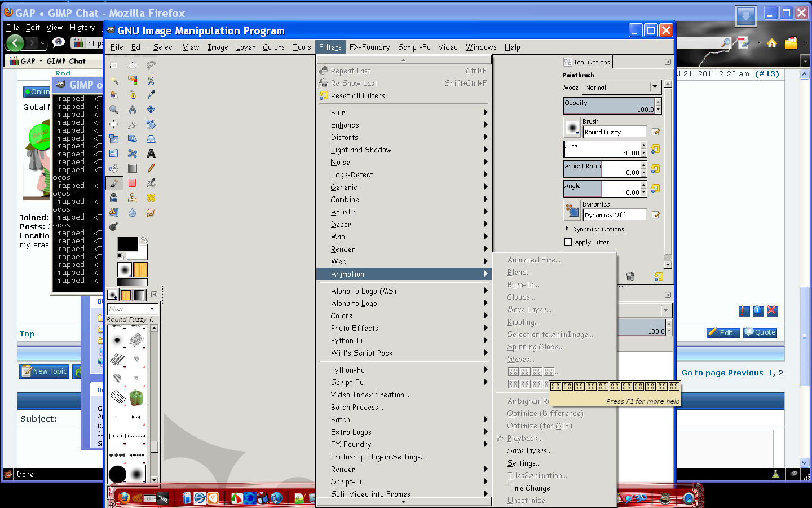The width and height of the screenshot is (812, 508).
Task: Select the Text tool
Action: pyautogui.click(x=151, y=154)
